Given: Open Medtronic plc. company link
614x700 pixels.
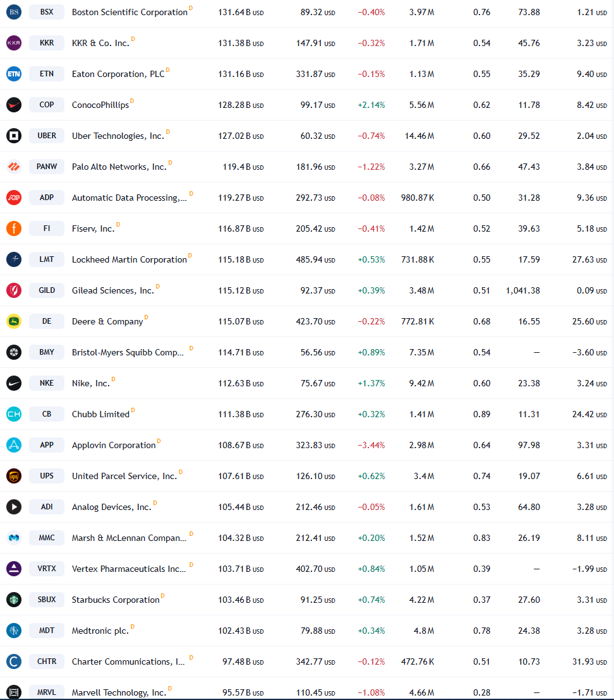Looking at the screenshot, I should coord(100,631).
